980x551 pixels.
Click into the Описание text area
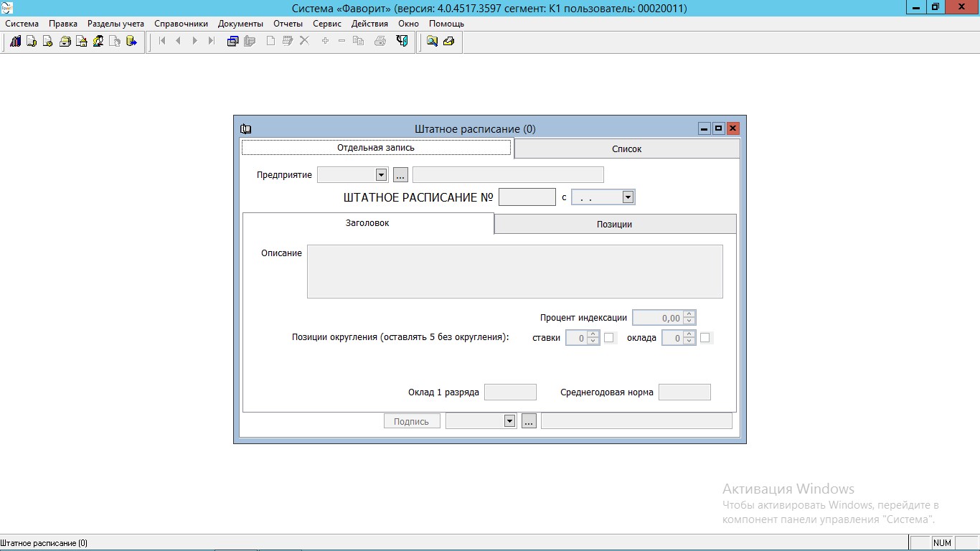click(514, 271)
